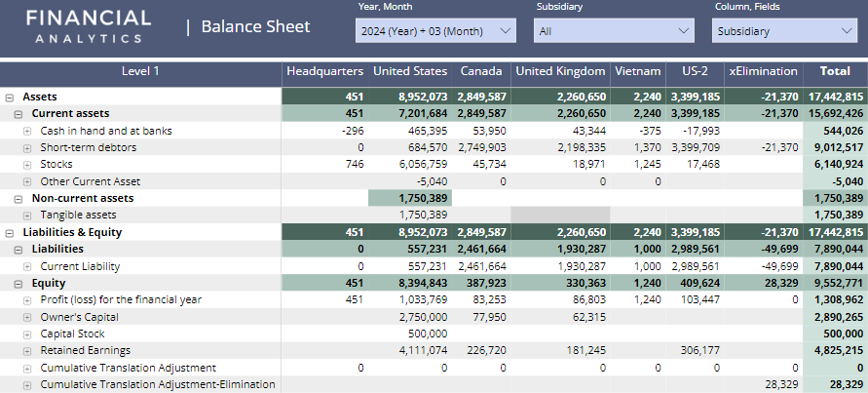Image resolution: width=868 pixels, height=393 pixels.
Task: Click the United States column header
Action: pos(409,71)
